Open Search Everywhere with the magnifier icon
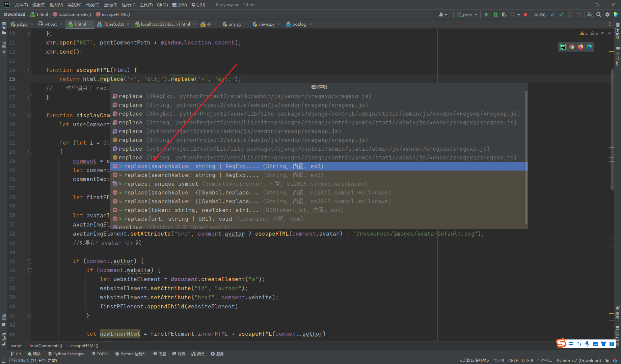 coord(598,14)
